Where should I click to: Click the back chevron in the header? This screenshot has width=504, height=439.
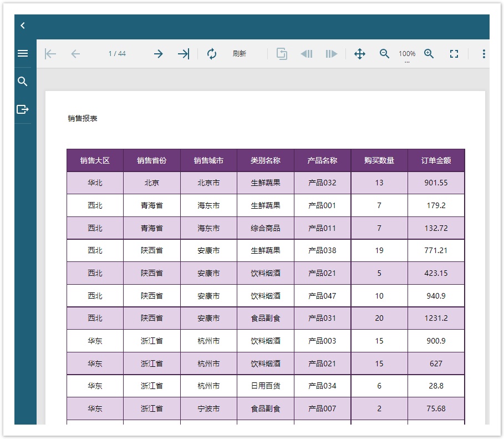[23, 26]
